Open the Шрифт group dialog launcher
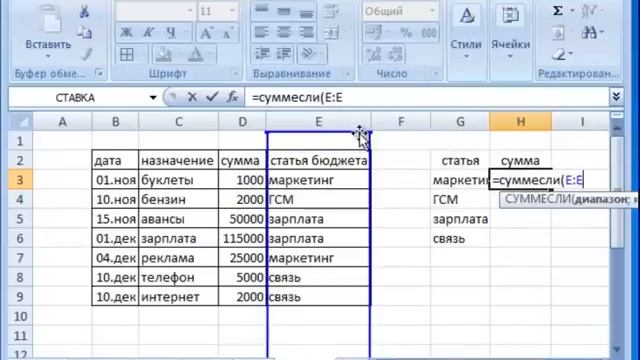This screenshot has height=360, width=640. pyautogui.click(x=236, y=74)
